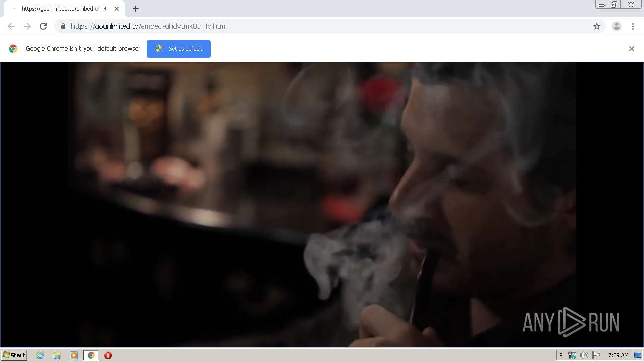
Task: Click the Chrome taskbar button
Action: point(91,355)
